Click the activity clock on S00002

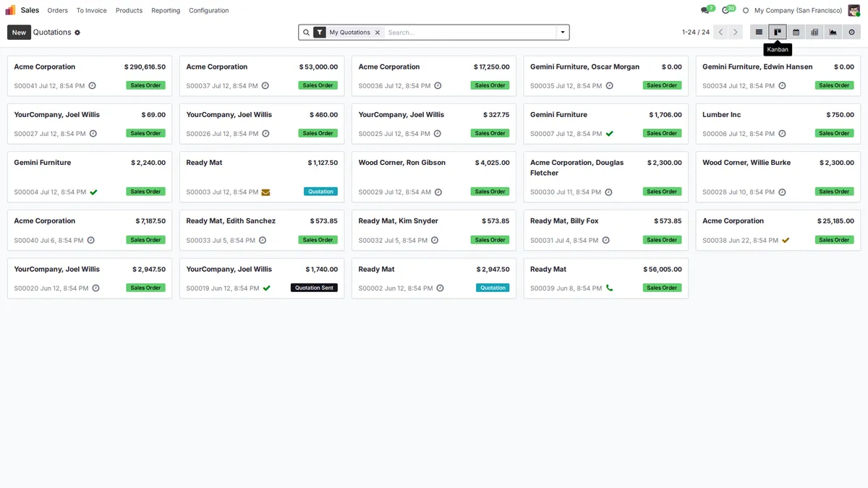(440, 288)
